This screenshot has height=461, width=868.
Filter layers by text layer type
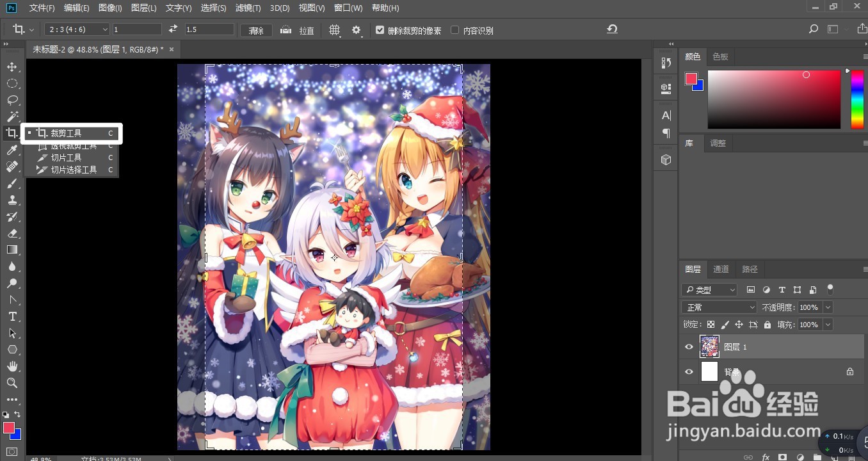782,290
